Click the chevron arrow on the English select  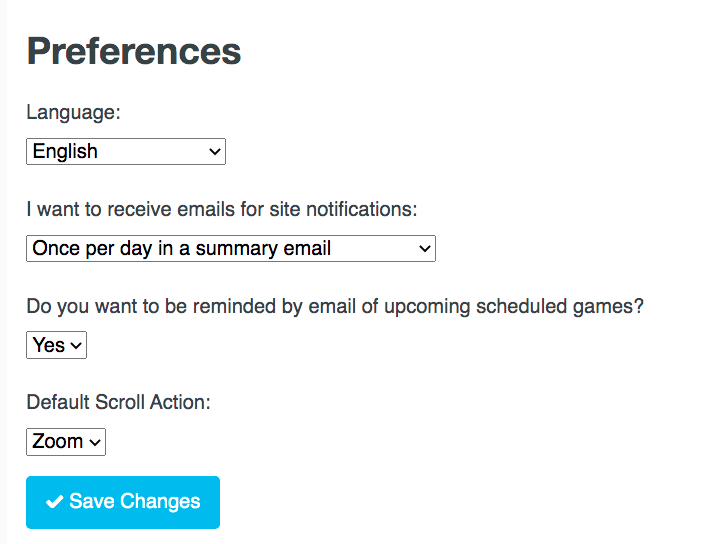214,152
